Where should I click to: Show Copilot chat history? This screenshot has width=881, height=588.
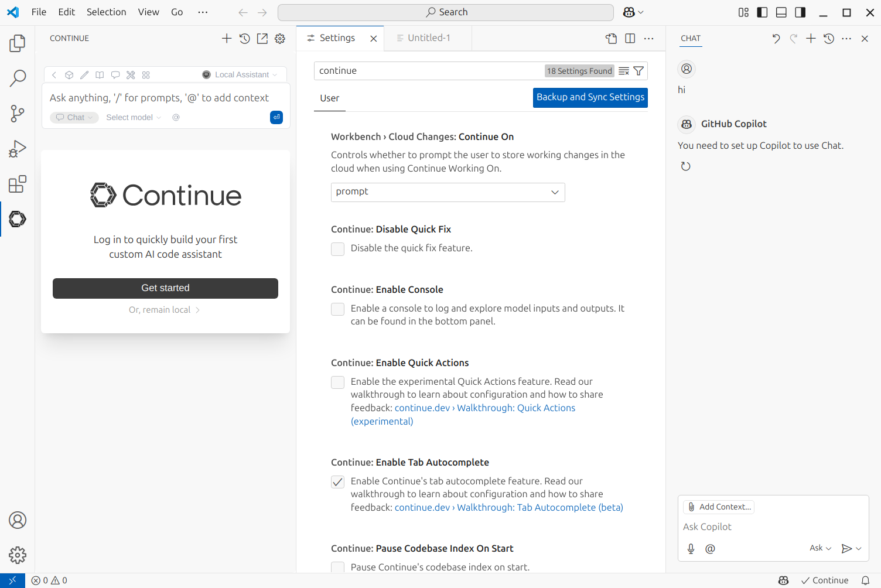tap(829, 38)
